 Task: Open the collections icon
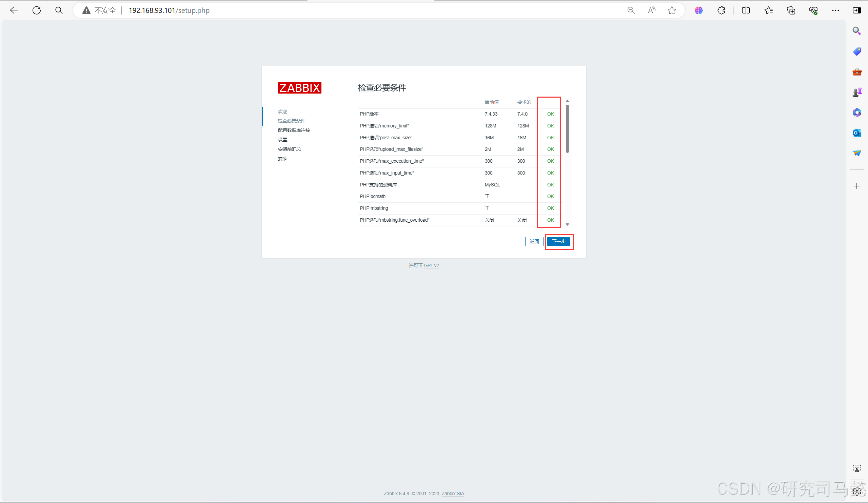pyautogui.click(x=791, y=10)
